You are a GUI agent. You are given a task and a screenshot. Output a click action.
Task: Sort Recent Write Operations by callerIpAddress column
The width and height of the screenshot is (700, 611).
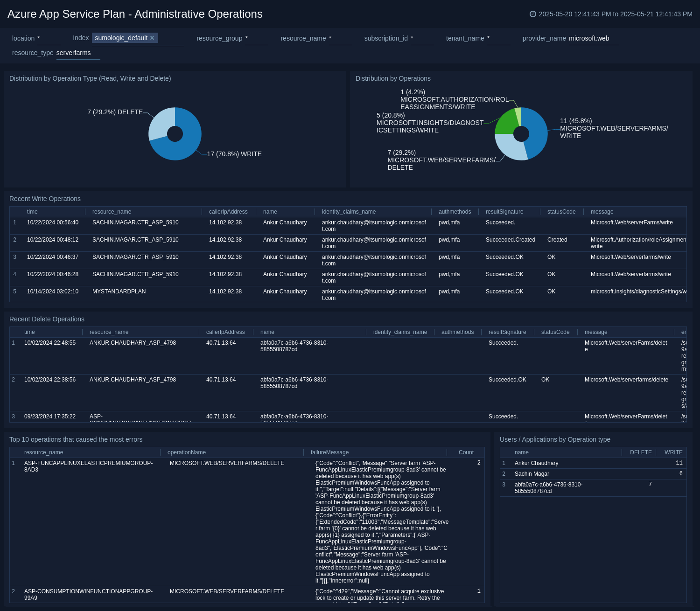[228, 212]
